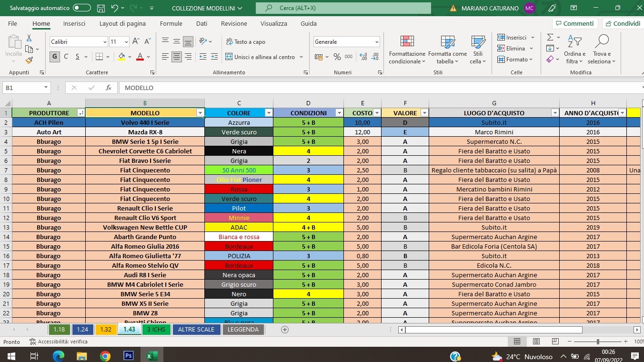Adjust the zoom slider in status bar
The image size is (644, 362).
(598, 342)
